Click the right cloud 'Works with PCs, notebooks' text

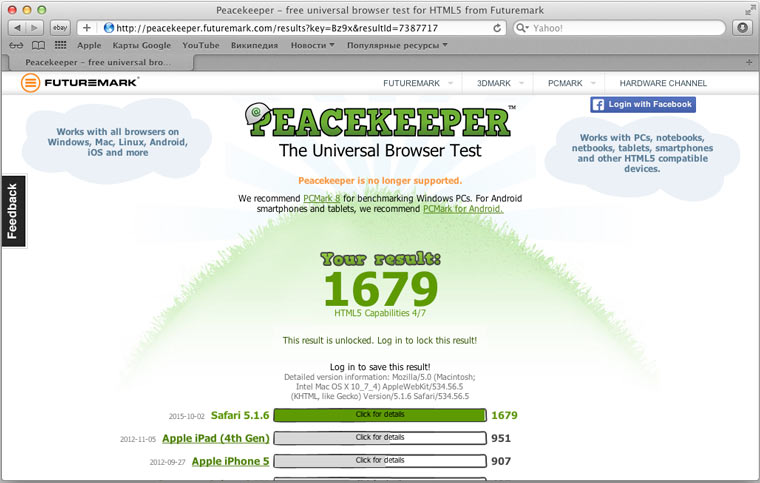pyautogui.click(x=642, y=153)
